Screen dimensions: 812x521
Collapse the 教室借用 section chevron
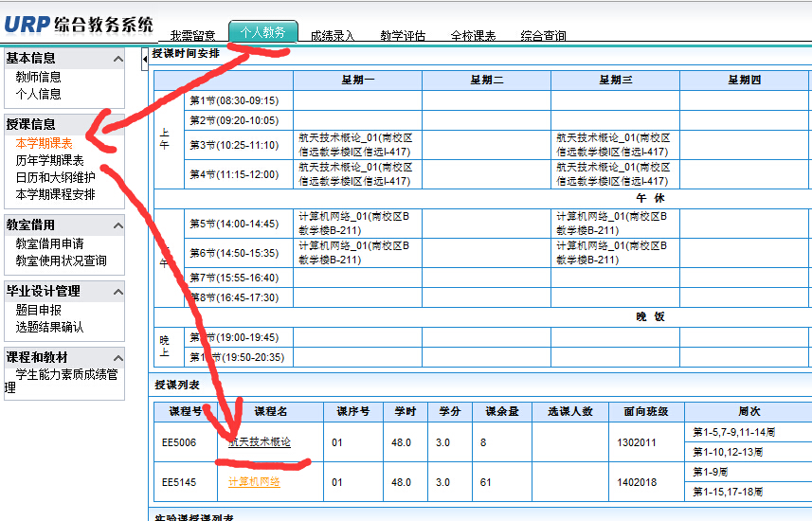pyautogui.click(x=117, y=225)
